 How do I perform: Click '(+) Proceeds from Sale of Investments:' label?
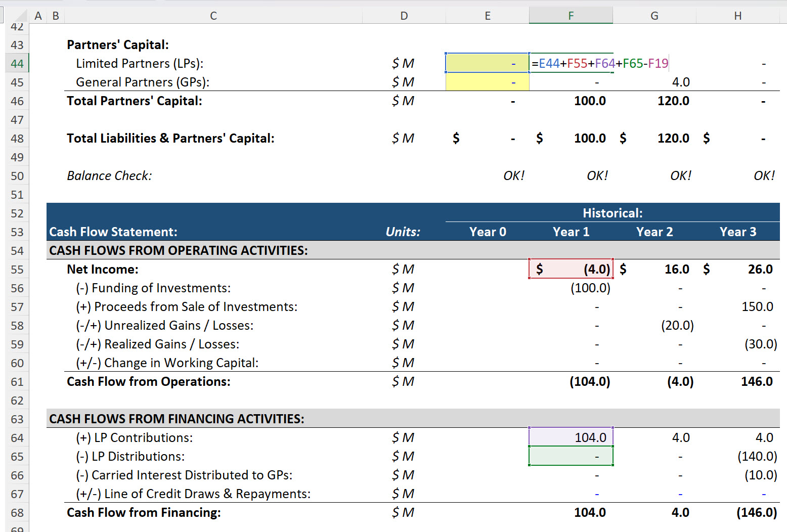187,306
